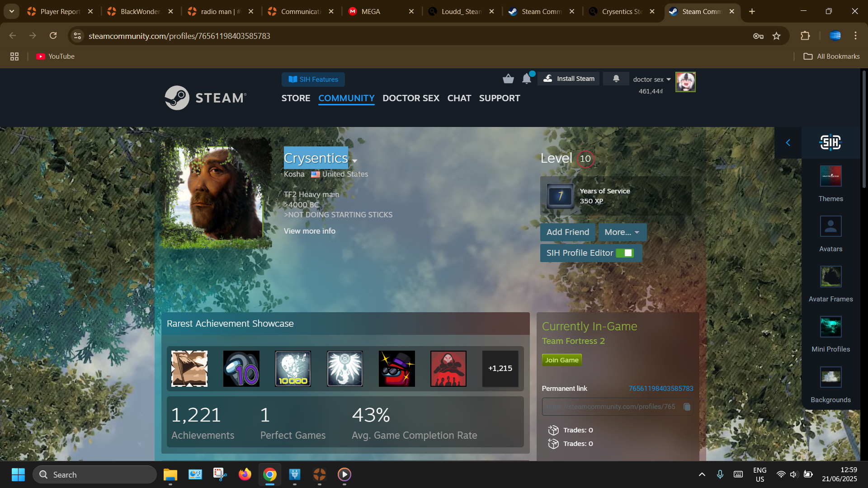Image resolution: width=868 pixels, height=488 pixels.
Task: Open the Chrome profile avatar icon
Action: point(835,36)
